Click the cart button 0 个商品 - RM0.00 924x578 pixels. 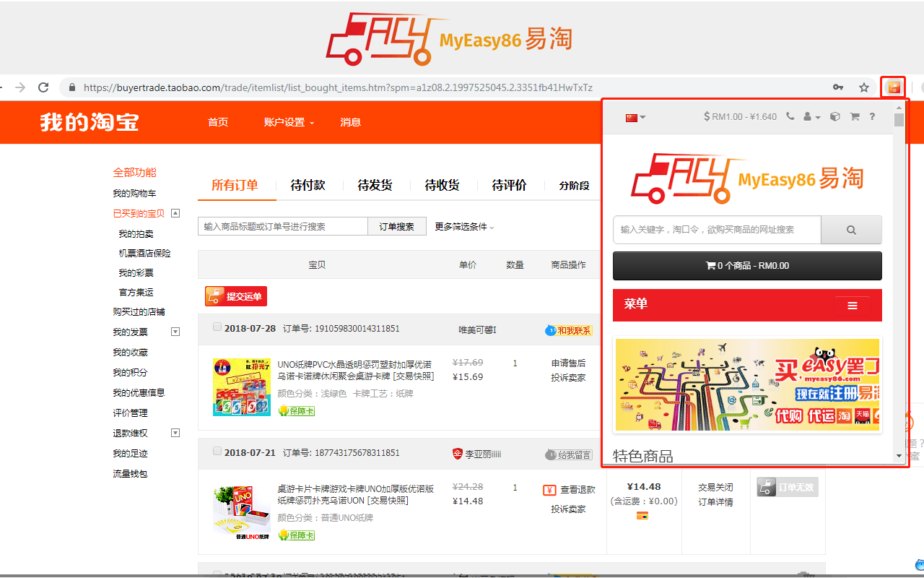pyautogui.click(x=747, y=265)
